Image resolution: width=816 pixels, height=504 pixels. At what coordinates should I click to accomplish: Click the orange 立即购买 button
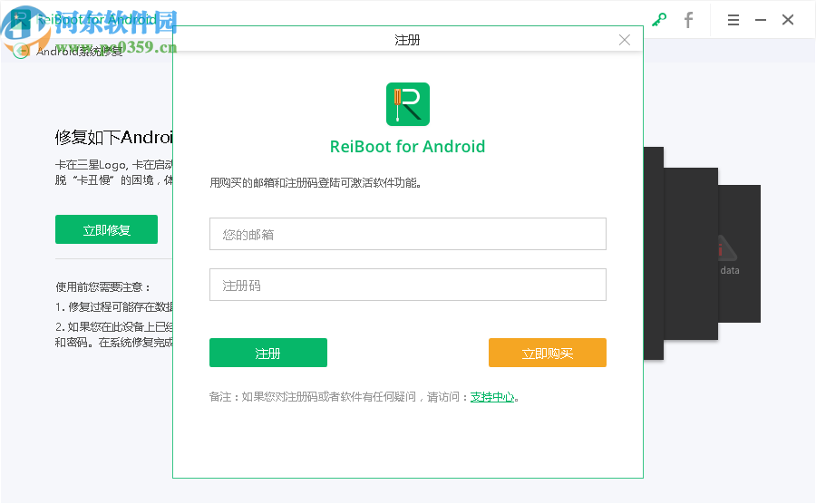coord(547,353)
